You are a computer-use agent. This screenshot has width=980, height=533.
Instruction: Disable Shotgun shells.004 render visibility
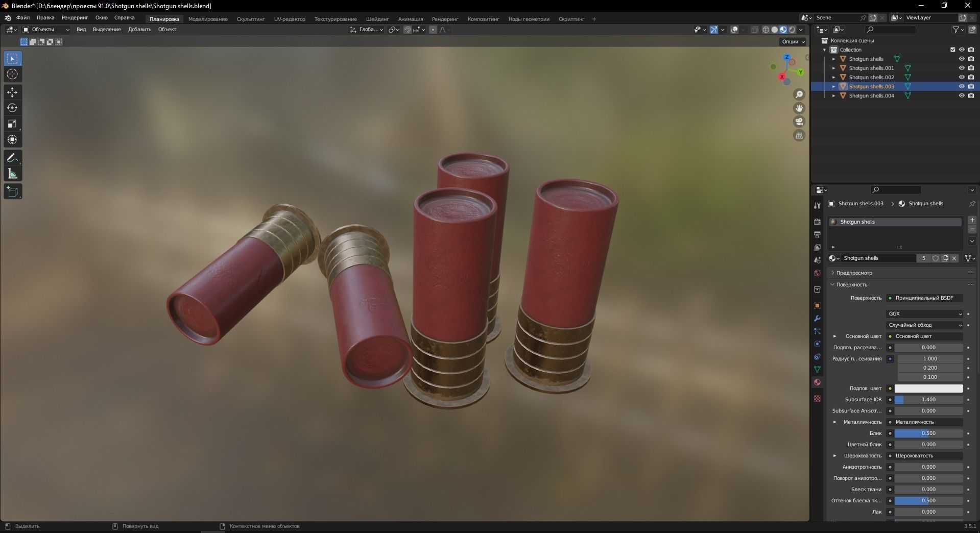[971, 95]
